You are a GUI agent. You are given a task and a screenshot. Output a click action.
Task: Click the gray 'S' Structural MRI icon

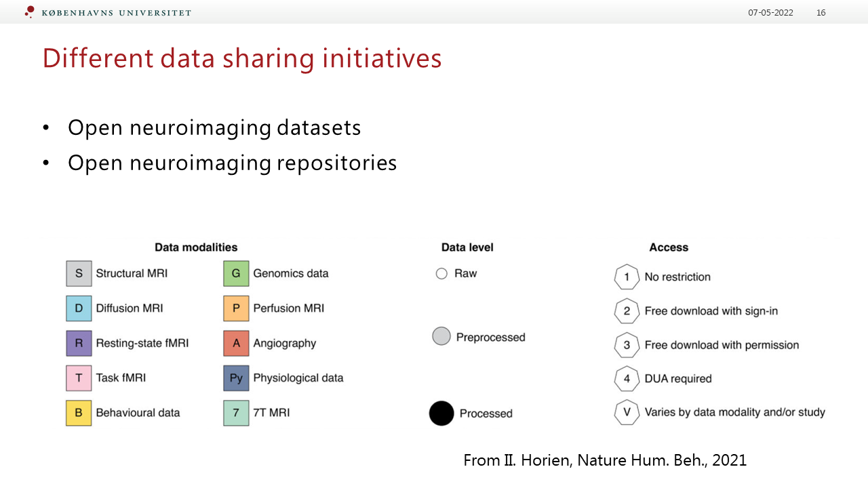click(79, 274)
